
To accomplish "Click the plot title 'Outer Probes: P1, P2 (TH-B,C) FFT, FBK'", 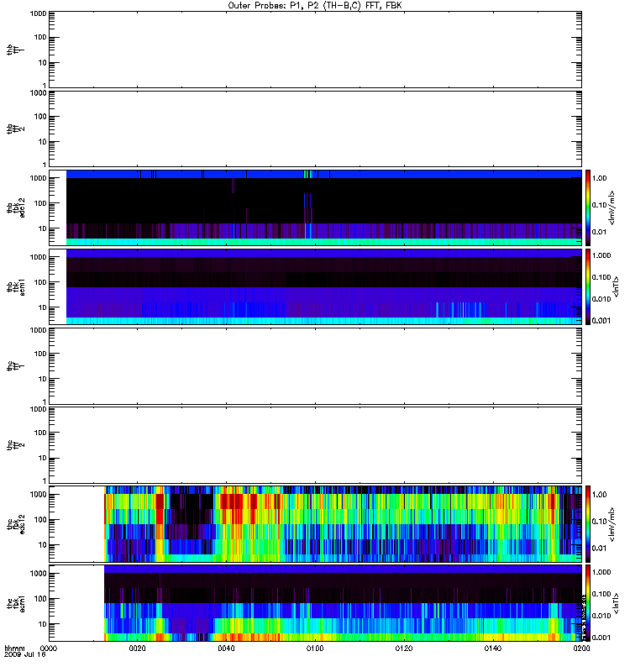I will [315, 6].
